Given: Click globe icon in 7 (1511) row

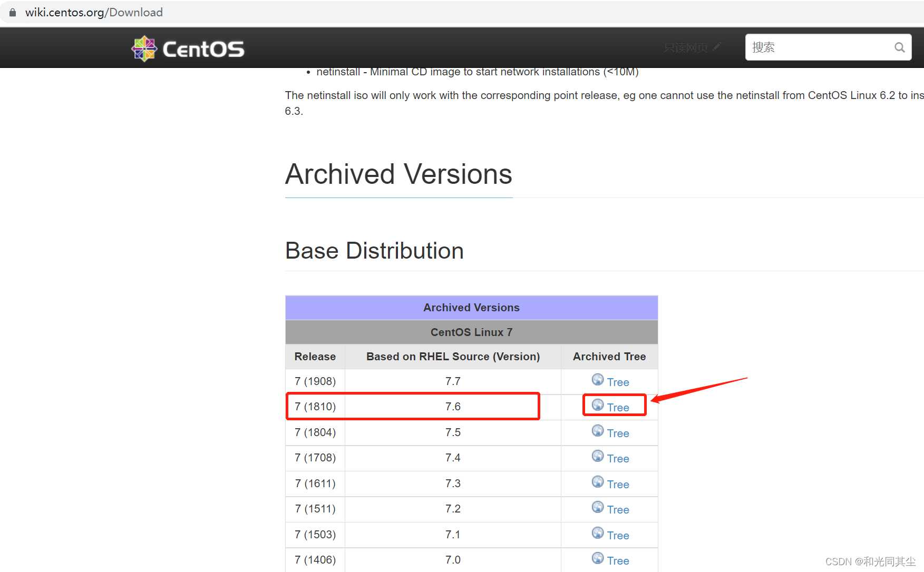Looking at the screenshot, I should click(598, 507).
